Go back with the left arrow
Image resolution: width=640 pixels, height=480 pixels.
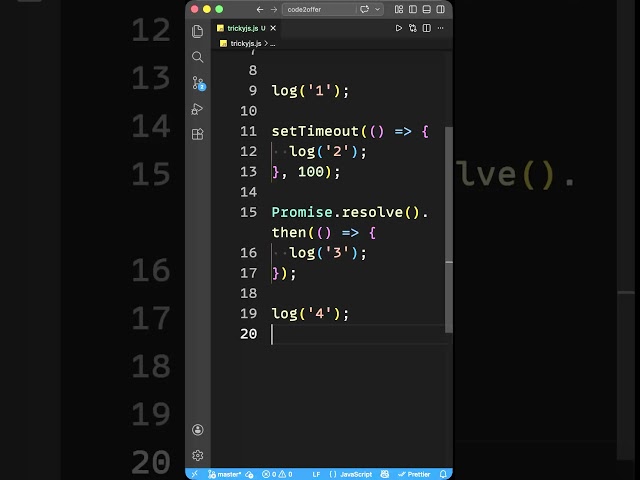click(260, 9)
